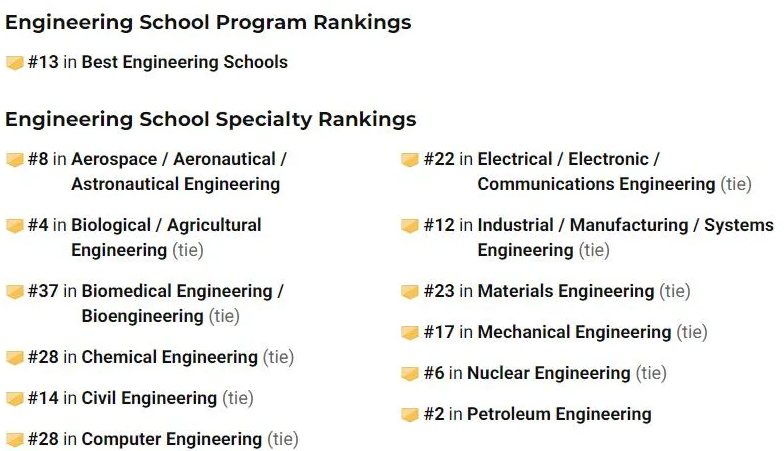Open the Mechanical Engineering ranking link
Viewport: 784px width, 451px height.
(573, 332)
